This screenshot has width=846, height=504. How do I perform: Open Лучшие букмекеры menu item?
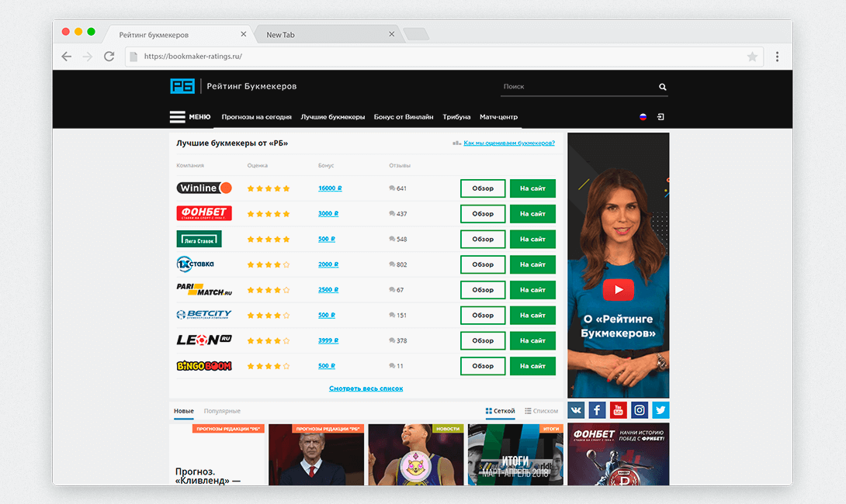[x=333, y=117]
